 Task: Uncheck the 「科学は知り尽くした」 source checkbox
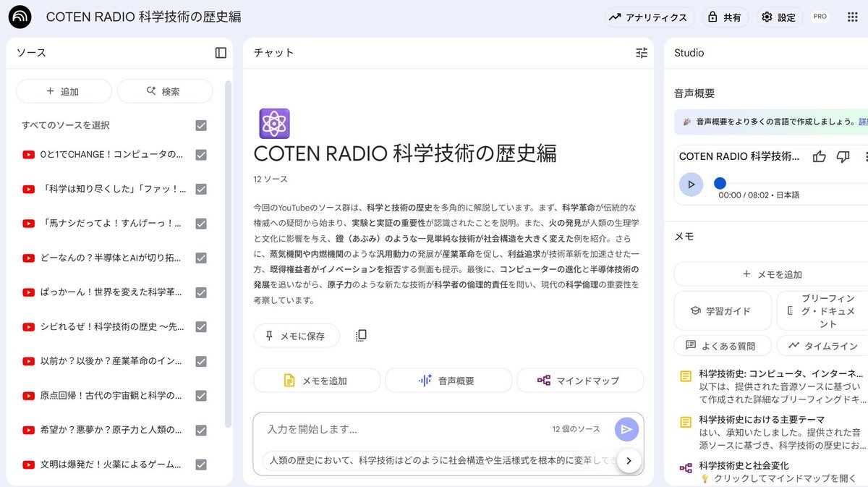[201, 189]
